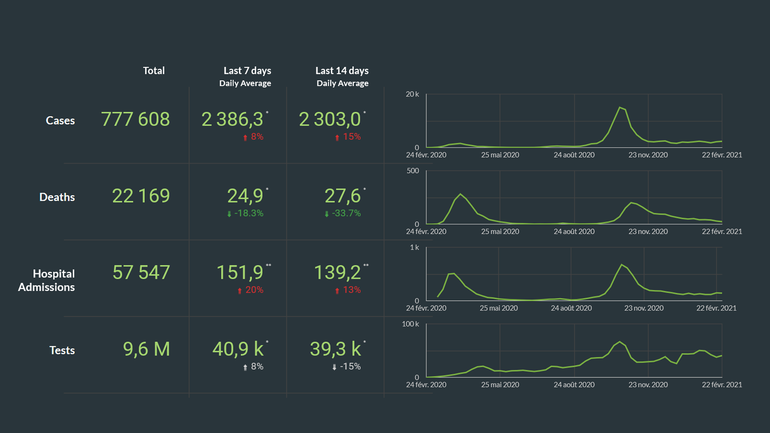Click the green down arrow beside Deaths -18.3%

click(230, 213)
